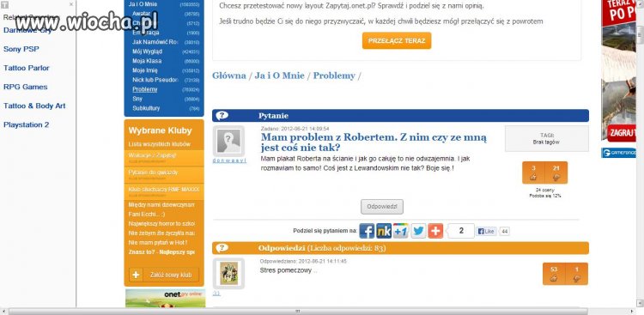The image size is (644, 315).
Task: Open the onet gry online banner
Action: (x=165, y=298)
